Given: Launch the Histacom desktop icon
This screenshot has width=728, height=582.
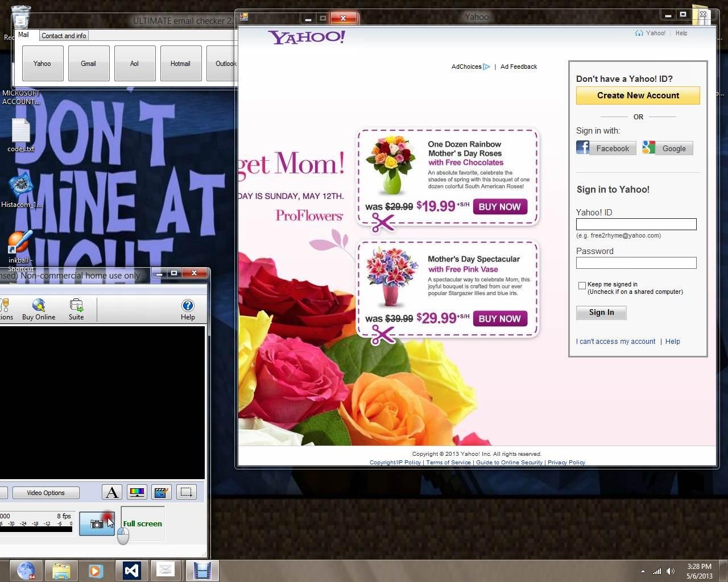Looking at the screenshot, I should coord(21,190).
